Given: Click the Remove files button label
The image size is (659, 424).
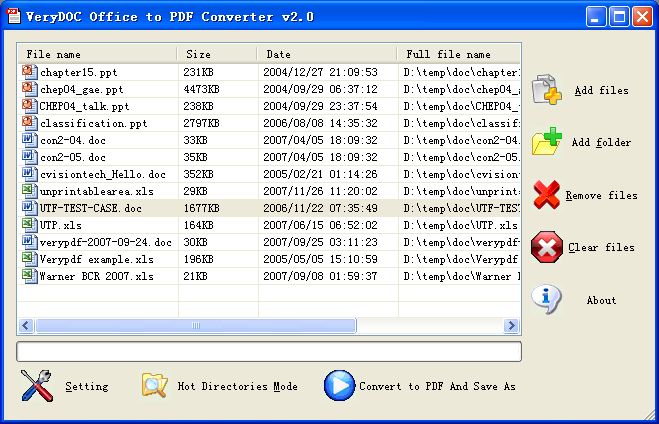Looking at the screenshot, I should point(601,195).
